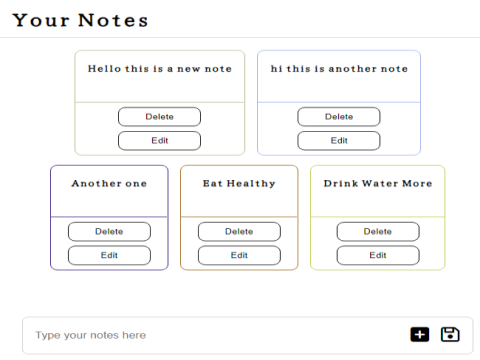Delete the 'Drink Water More' note
The width and height of the screenshot is (480, 360).
378,231
